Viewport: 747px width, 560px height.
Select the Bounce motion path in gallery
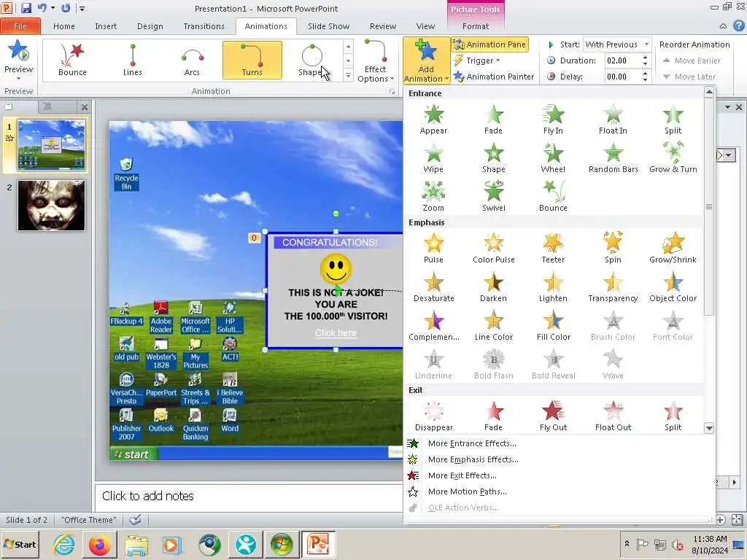point(72,60)
